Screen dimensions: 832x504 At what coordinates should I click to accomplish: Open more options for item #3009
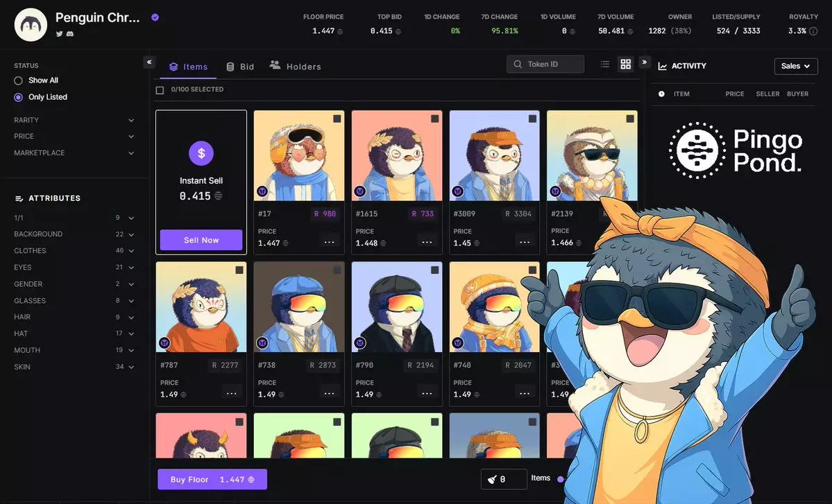pos(525,242)
